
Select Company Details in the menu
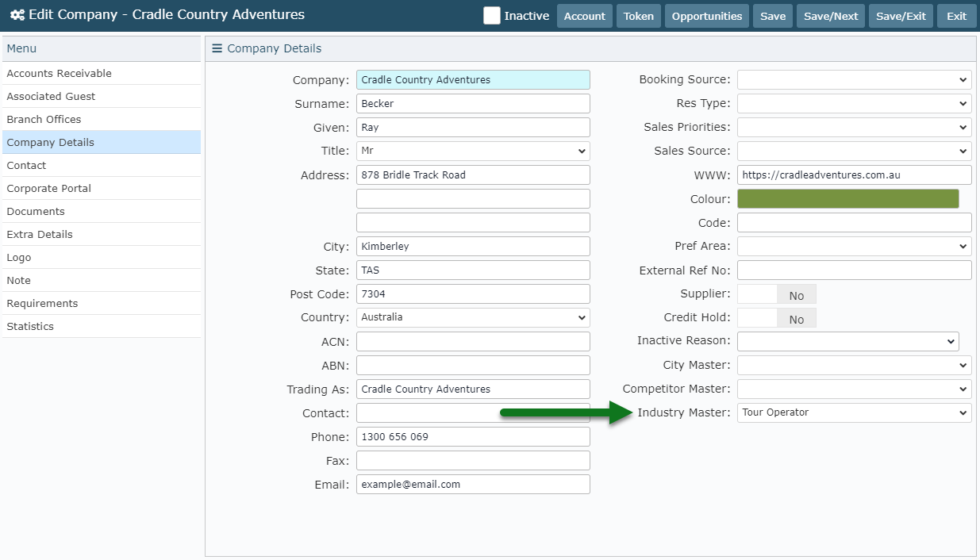coord(102,142)
